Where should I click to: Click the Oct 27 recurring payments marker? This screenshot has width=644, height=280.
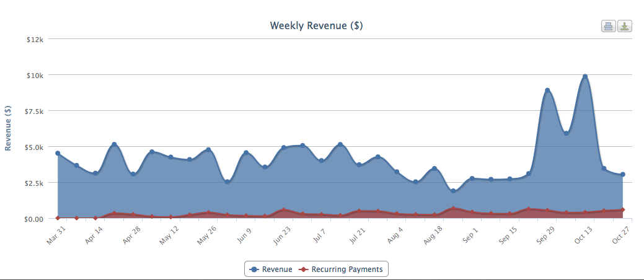[x=622, y=210]
